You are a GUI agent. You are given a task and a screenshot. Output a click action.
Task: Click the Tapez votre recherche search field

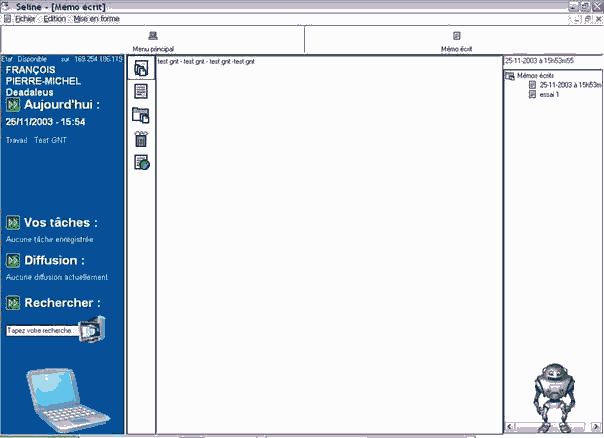click(x=42, y=331)
